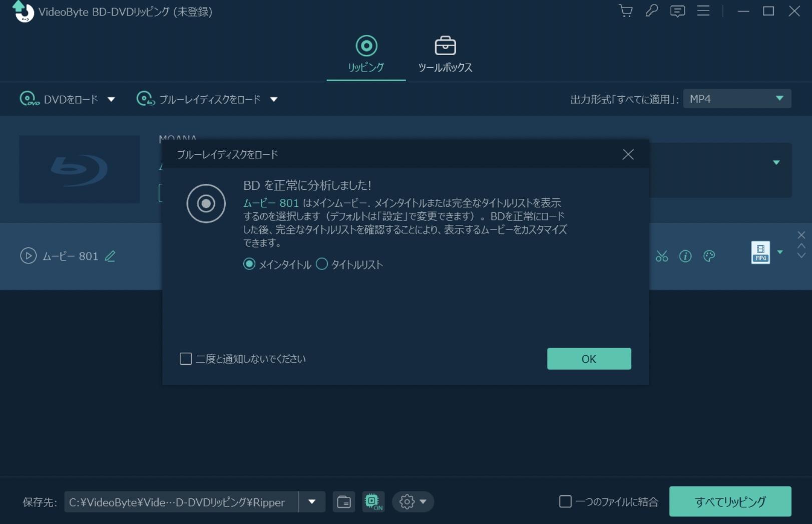Remove ムービー 801 with X icon
The width and height of the screenshot is (812, 524).
(801, 235)
